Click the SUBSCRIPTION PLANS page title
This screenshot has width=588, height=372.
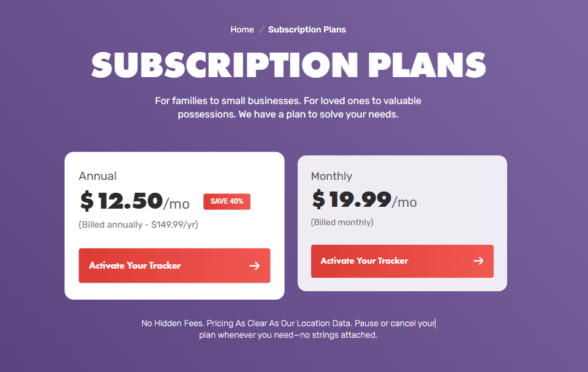click(x=288, y=64)
